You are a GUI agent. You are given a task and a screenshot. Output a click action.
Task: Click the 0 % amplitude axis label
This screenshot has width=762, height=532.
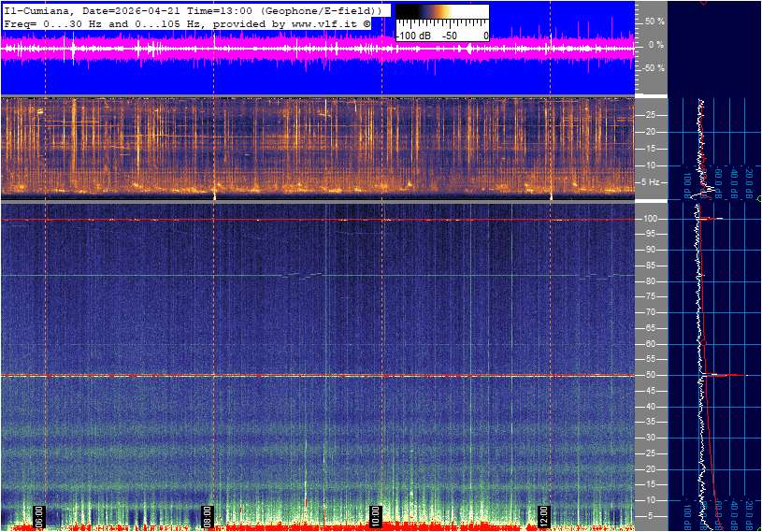(x=657, y=45)
